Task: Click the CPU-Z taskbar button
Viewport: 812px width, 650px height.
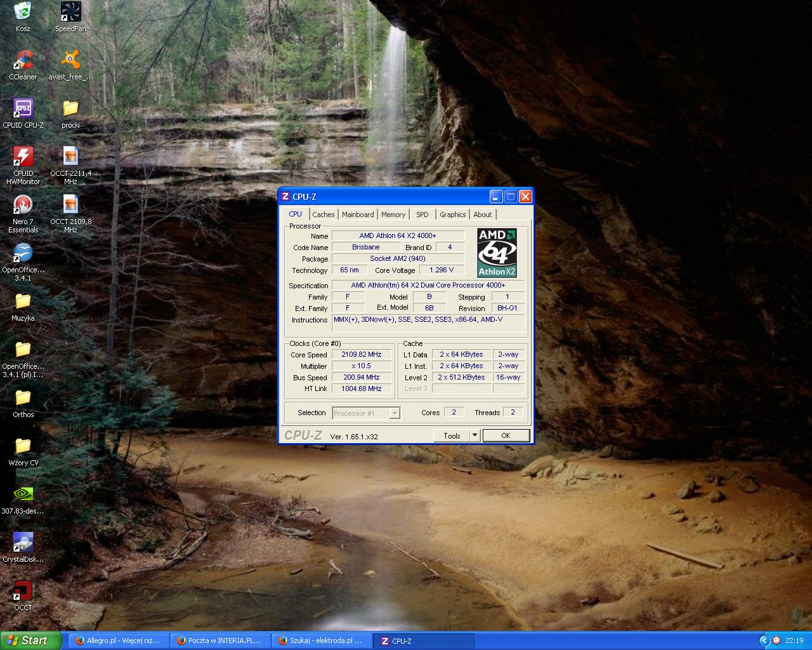Action: pyautogui.click(x=424, y=641)
